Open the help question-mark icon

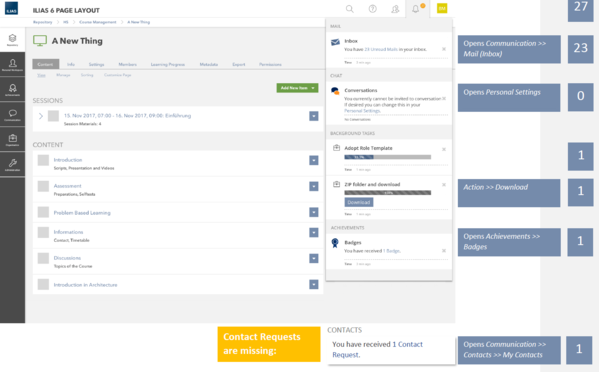pyautogui.click(x=372, y=9)
